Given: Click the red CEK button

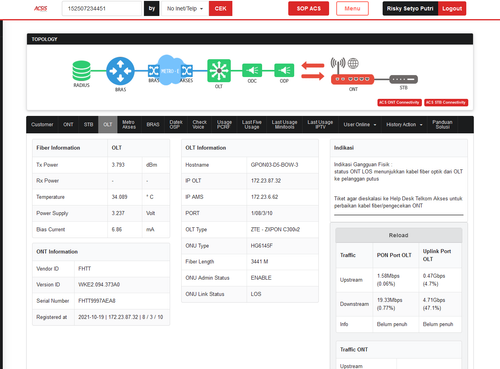Looking at the screenshot, I should (x=220, y=9).
